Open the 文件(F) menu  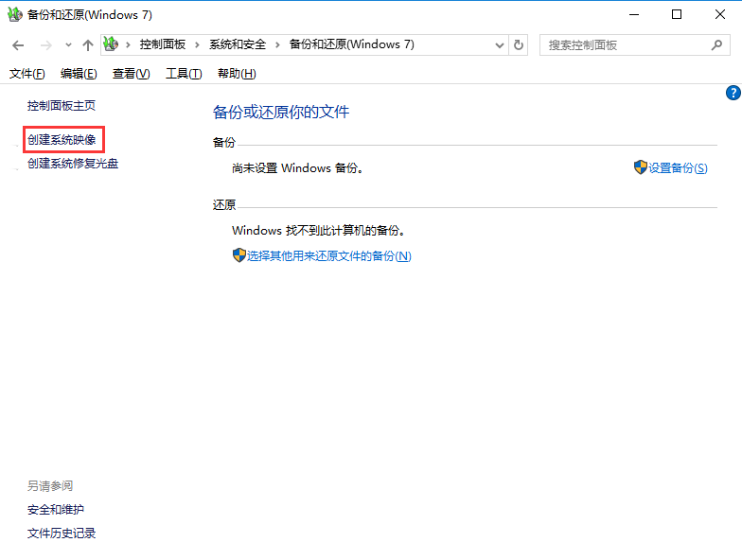pyautogui.click(x=26, y=74)
